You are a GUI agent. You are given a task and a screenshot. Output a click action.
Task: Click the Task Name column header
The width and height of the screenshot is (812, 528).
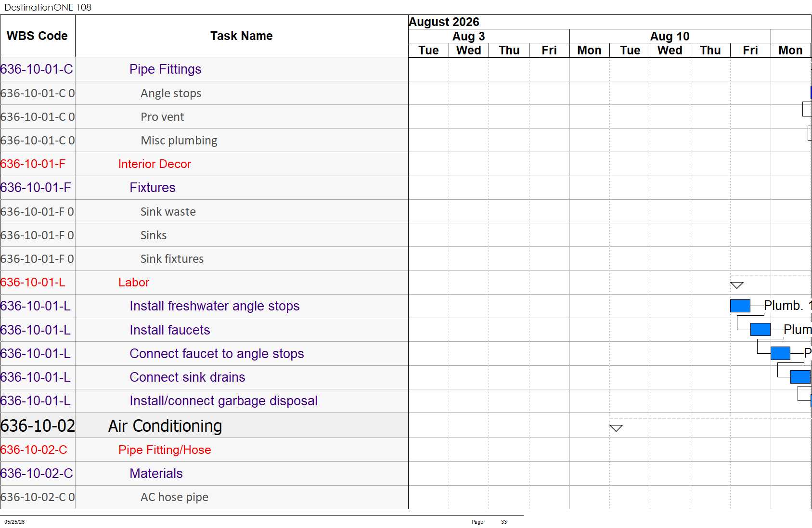tap(242, 36)
